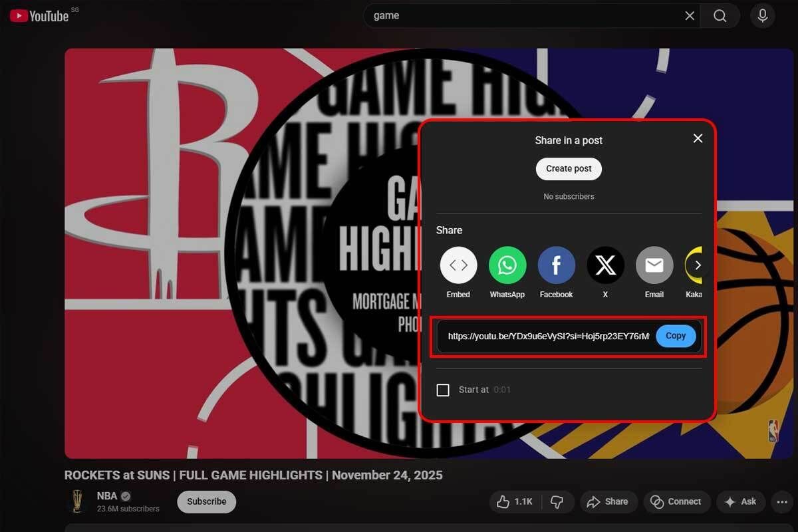798x532 pixels.
Task: Click the video title ROCKETS at SUNS
Action: [253, 475]
